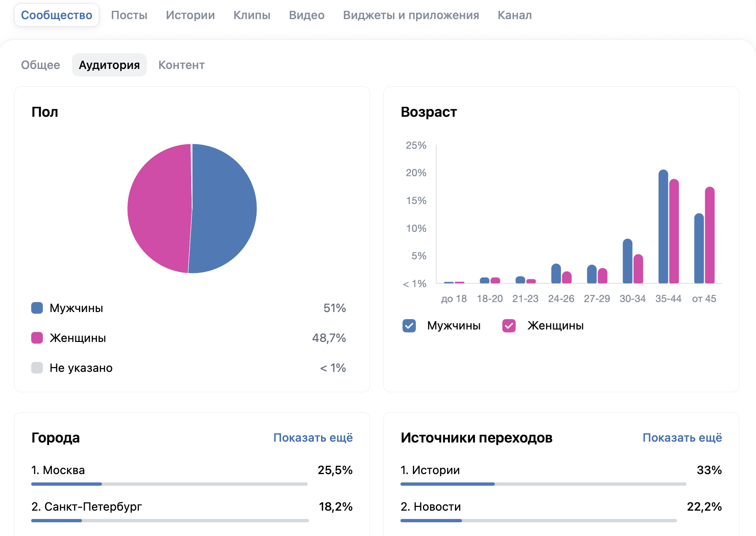The height and width of the screenshot is (536, 756).
Task: Click the до 18 age axis label
Action: point(454,299)
